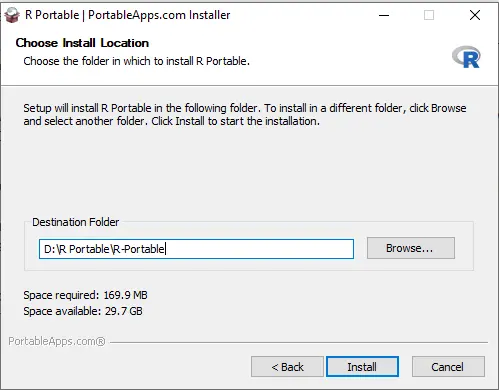
Task: Place cursor at end of R-Portable path
Action: coord(166,249)
